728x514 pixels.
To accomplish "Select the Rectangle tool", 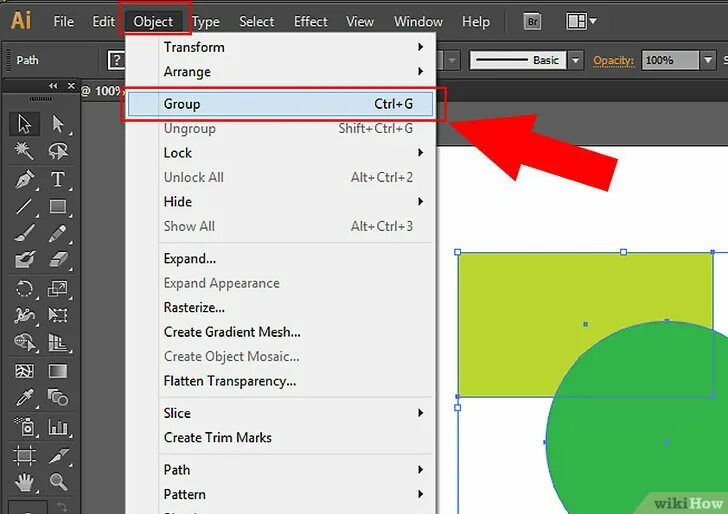I will coord(58,206).
